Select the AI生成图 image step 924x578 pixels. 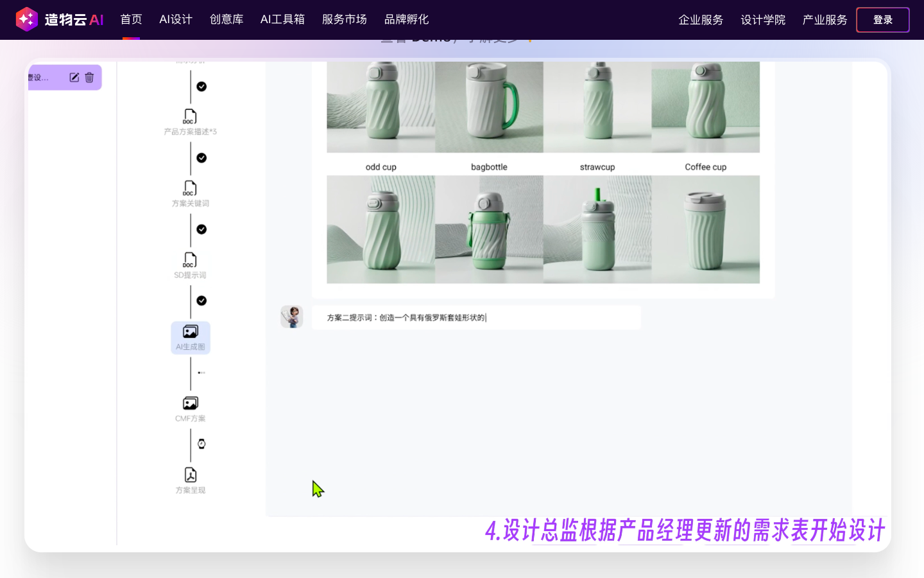coord(191,338)
